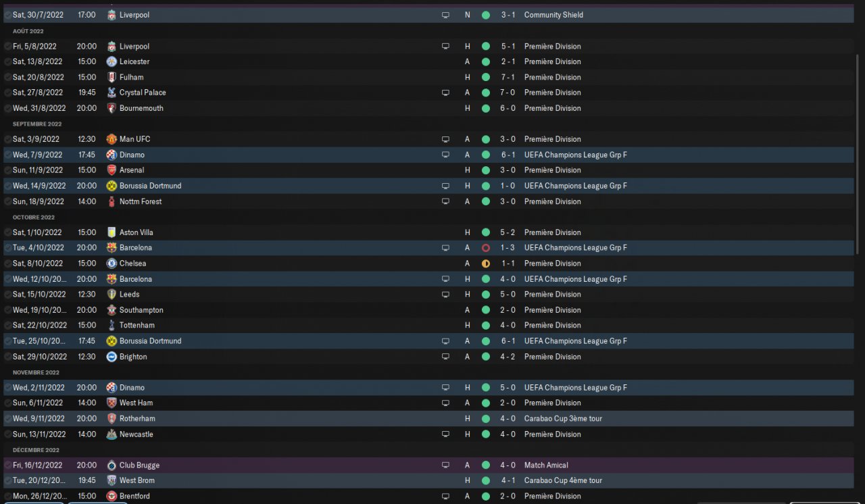Viewport: 865px width, 504px height.
Task: Open the Leicester team name link
Action: click(134, 61)
